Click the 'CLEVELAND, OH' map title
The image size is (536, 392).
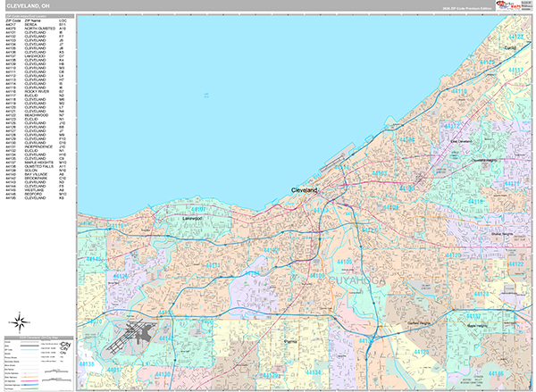coord(28,6)
